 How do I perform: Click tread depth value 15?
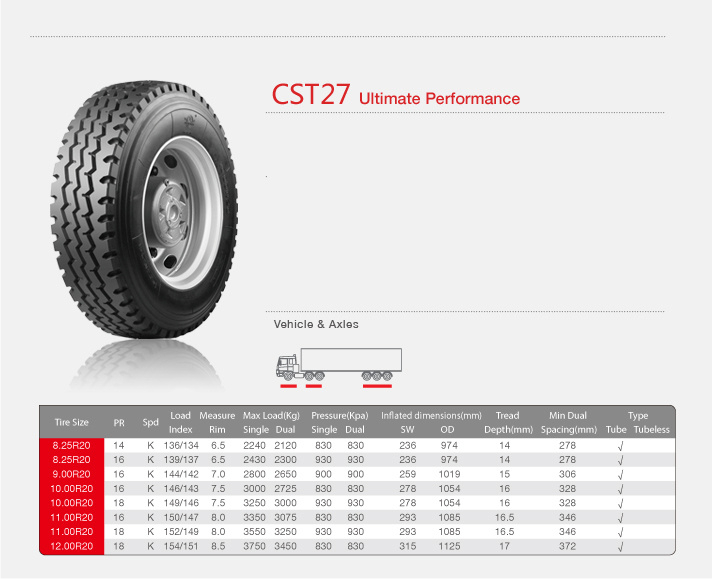pos(504,474)
